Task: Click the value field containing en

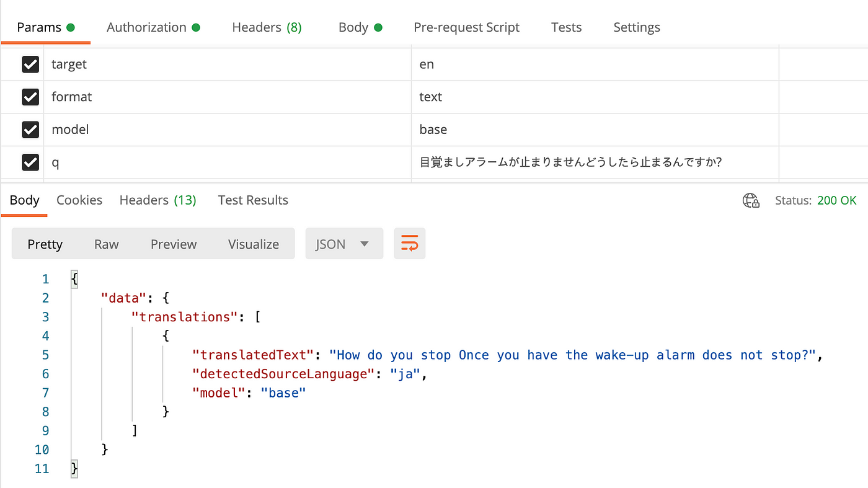Action: (595, 64)
